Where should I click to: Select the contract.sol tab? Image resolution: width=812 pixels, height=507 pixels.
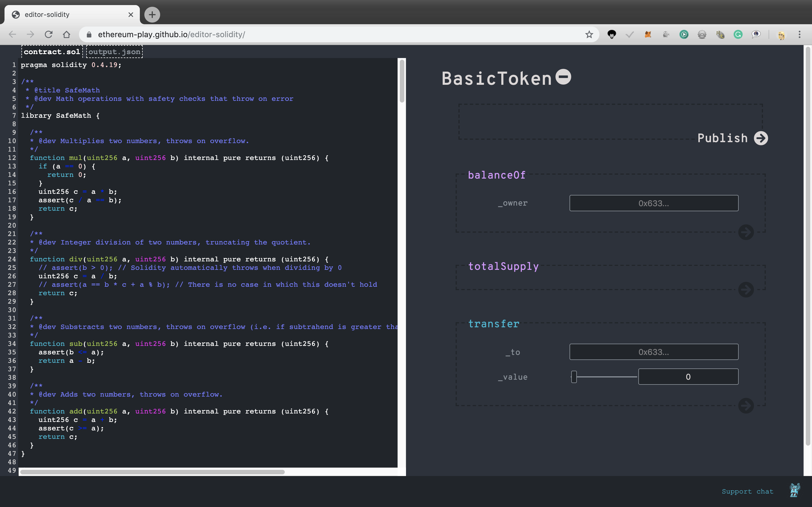(52, 52)
